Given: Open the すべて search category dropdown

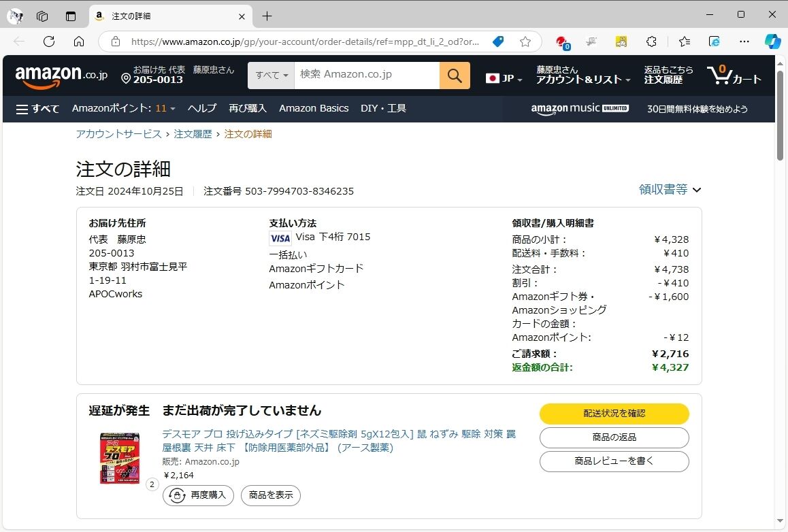Looking at the screenshot, I should click(x=272, y=76).
